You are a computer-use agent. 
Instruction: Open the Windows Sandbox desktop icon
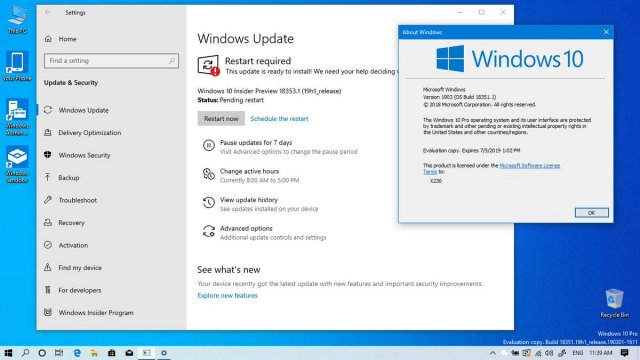coord(17,164)
